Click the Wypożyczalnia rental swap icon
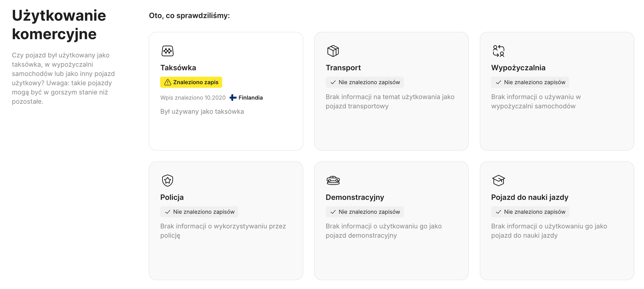The width and height of the screenshot is (644, 289). pyautogui.click(x=498, y=51)
